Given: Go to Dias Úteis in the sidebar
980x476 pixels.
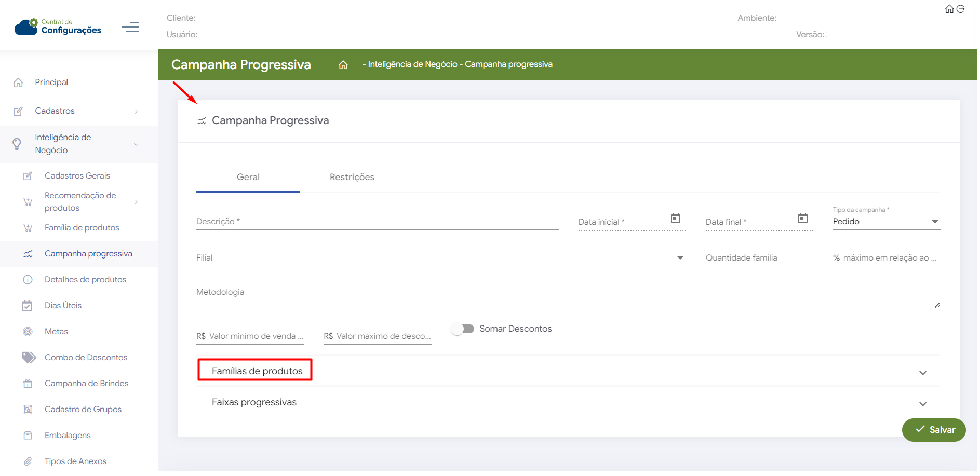Looking at the screenshot, I should coord(63,306).
